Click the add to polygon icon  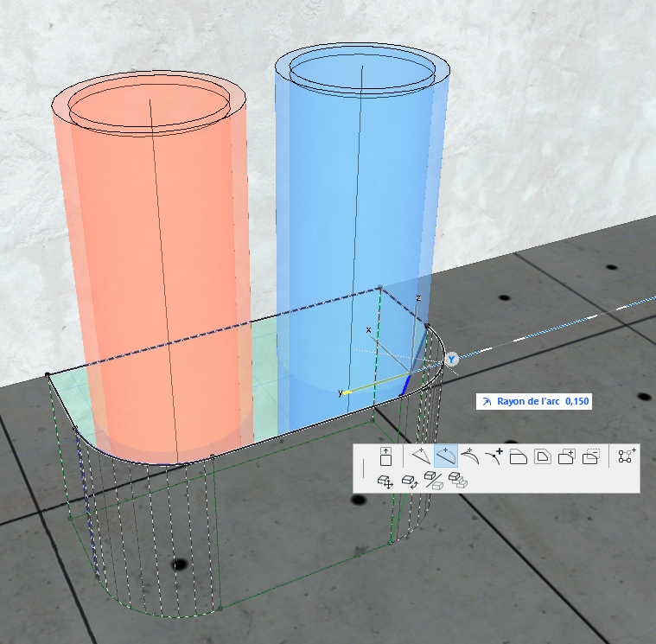click(x=567, y=456)
